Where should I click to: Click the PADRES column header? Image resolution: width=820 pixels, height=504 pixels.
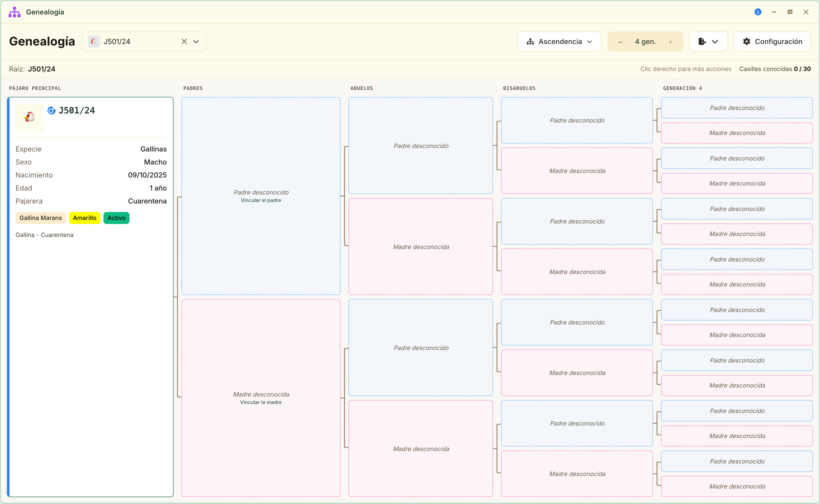[193, 88]
